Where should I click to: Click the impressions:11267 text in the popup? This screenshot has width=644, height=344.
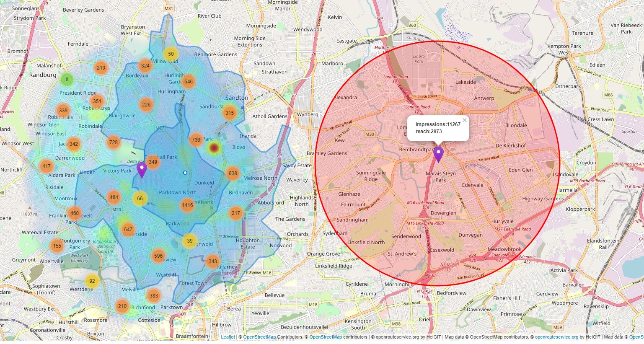pyautogui.click(x=438, y=124)
